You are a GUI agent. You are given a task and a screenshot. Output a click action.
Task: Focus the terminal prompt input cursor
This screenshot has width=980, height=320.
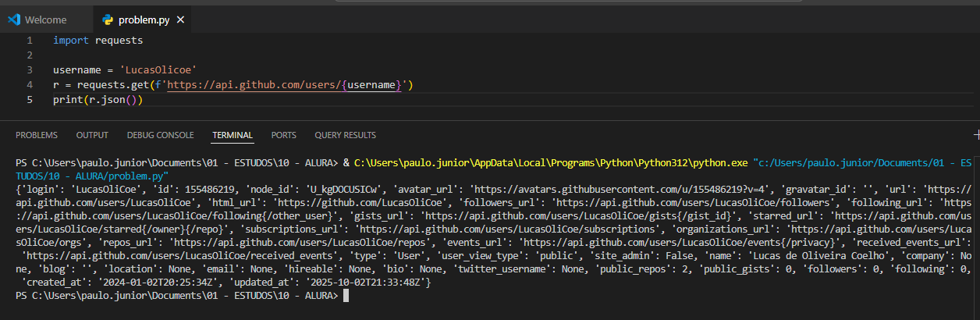pos(346,297)
